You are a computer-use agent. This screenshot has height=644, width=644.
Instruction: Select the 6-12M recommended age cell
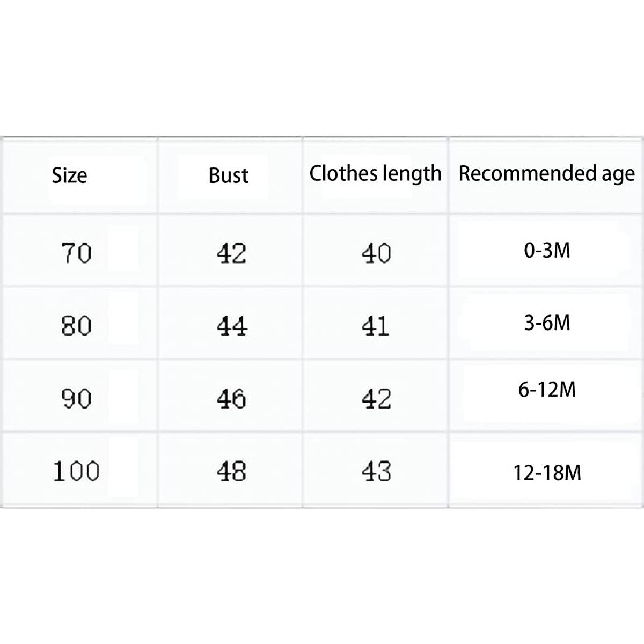point(547,390)
